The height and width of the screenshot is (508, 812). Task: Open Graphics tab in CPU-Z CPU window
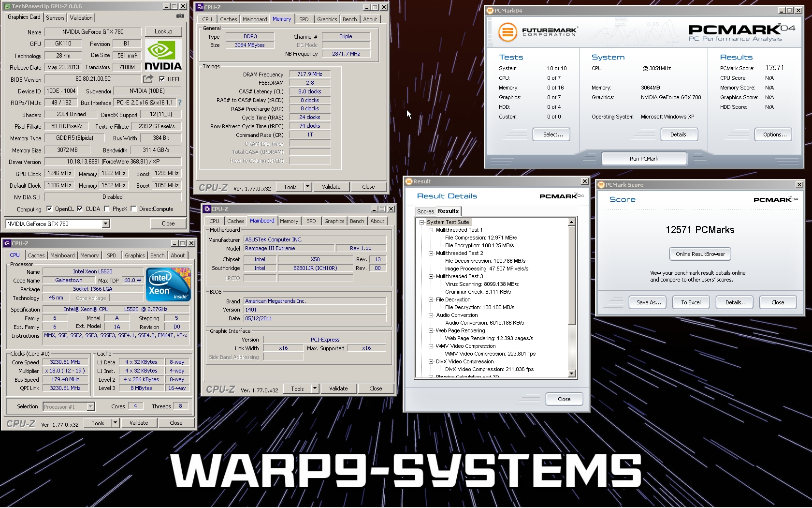[134, 255]
